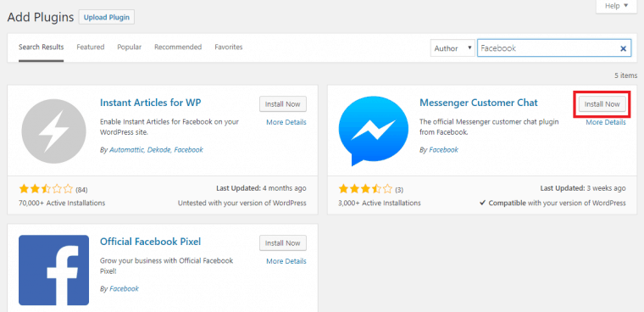Viewport: 644px width, 312px height.
Task: Click the '5 items' count text
Action: tap(626, 75)
